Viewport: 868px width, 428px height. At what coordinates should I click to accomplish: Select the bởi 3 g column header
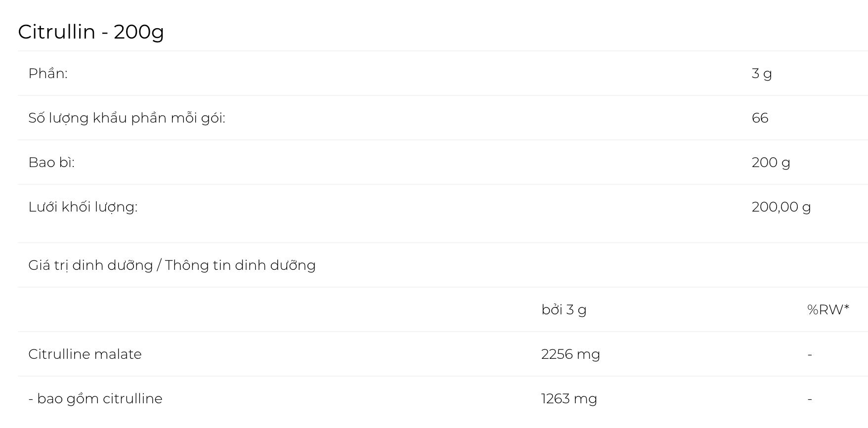pyautogui.click(x=564, y=310)
